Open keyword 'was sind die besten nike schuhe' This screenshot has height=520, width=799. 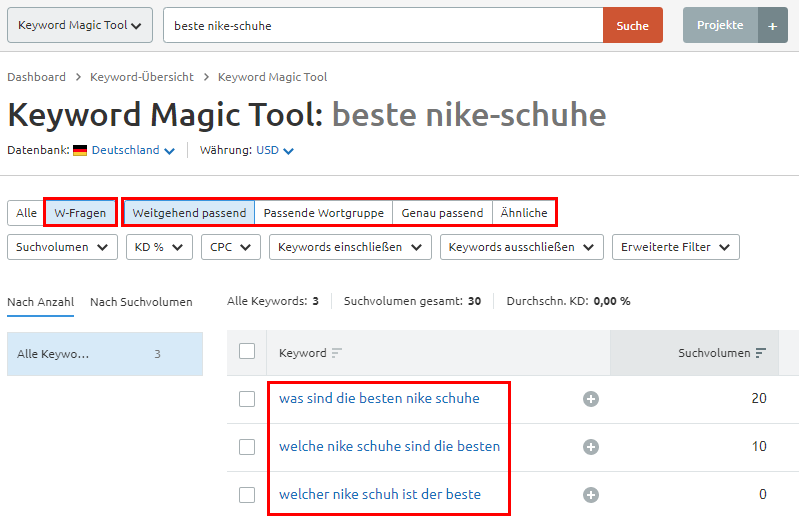pyautogui.click(x=379, y=398)
